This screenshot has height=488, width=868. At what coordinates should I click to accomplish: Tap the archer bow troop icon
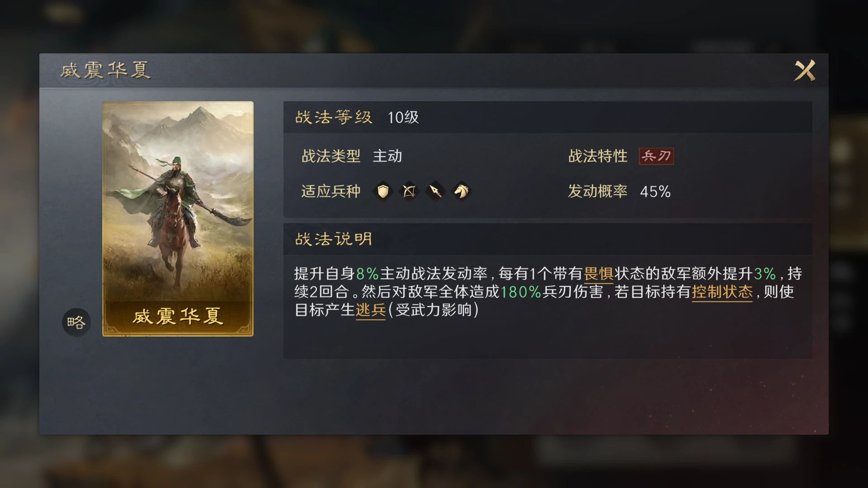409,192
